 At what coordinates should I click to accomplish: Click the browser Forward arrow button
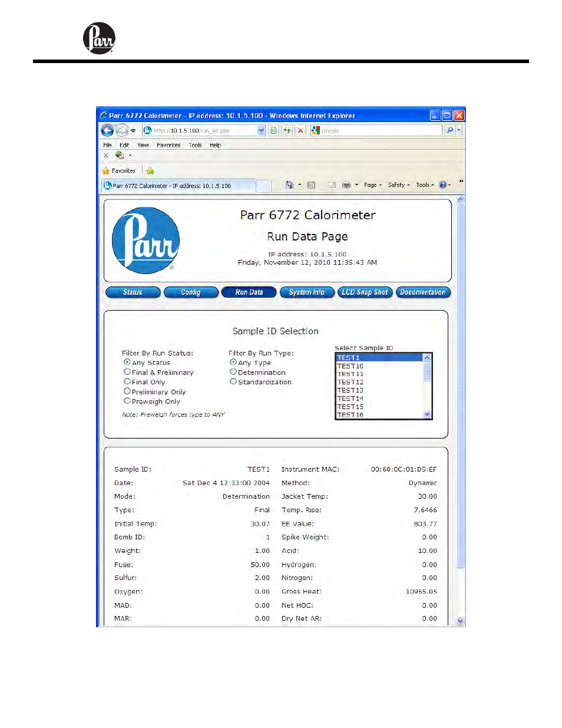[122, 130]
